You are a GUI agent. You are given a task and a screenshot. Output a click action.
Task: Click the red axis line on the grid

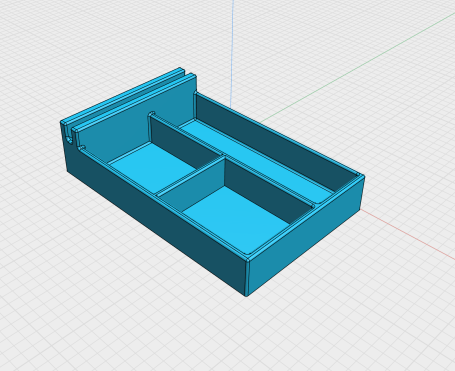point(408,234)
